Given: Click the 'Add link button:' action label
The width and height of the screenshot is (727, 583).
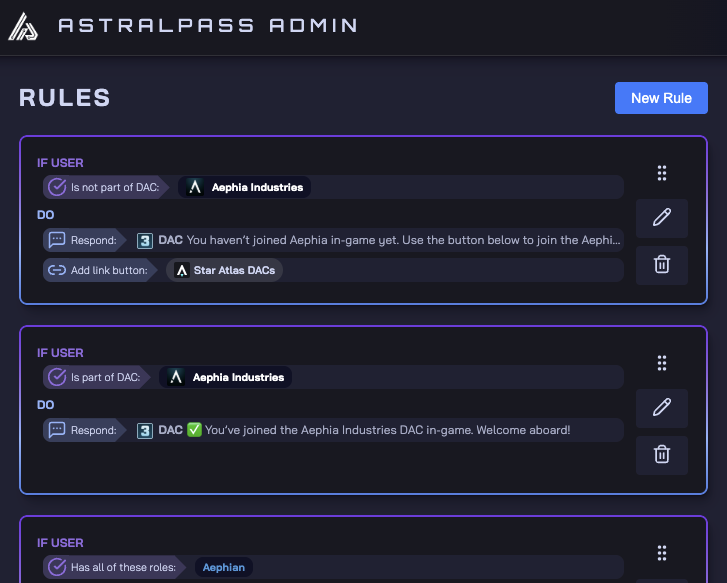Looking at the screenshot, I should click(109, 270).
